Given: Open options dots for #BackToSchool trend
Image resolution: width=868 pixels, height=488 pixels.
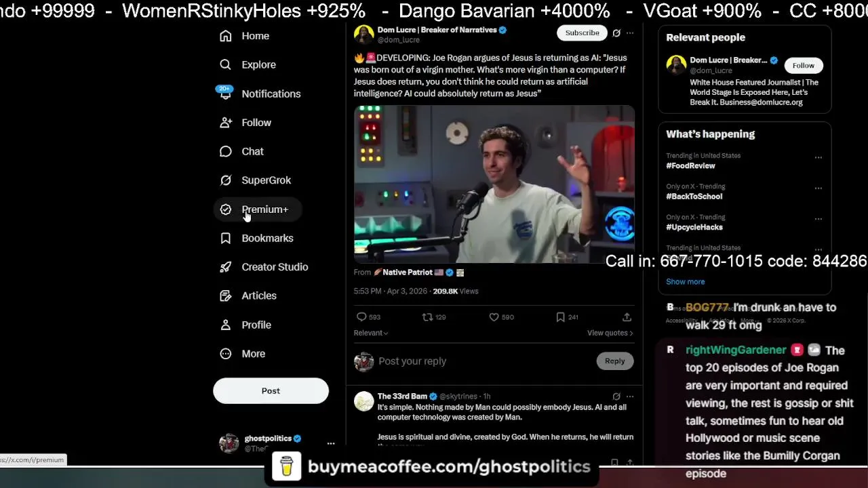Looking at the screenshot, I should (818, 188).
